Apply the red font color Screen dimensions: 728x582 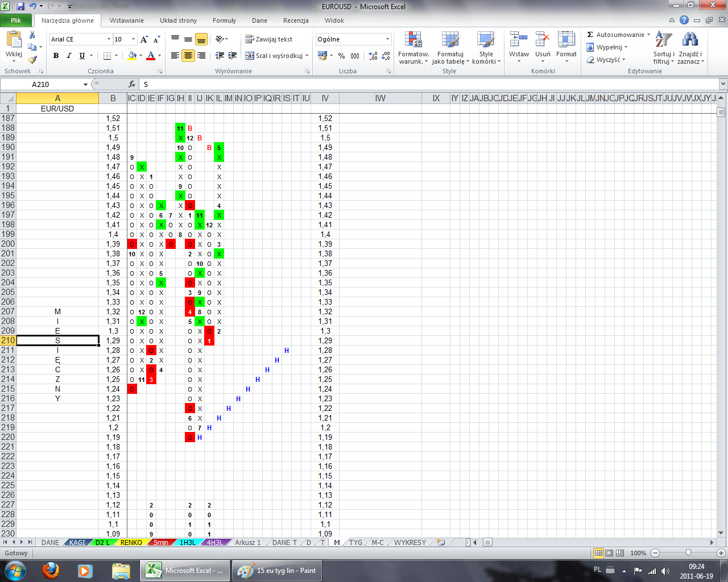[151, 56]
